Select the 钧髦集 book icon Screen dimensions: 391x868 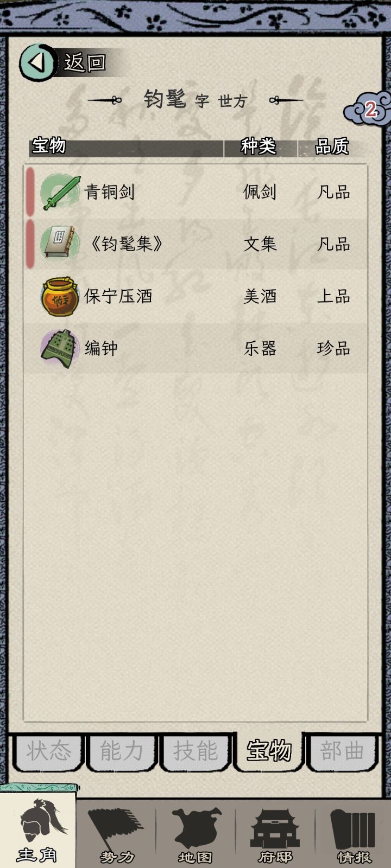[59, 244]
